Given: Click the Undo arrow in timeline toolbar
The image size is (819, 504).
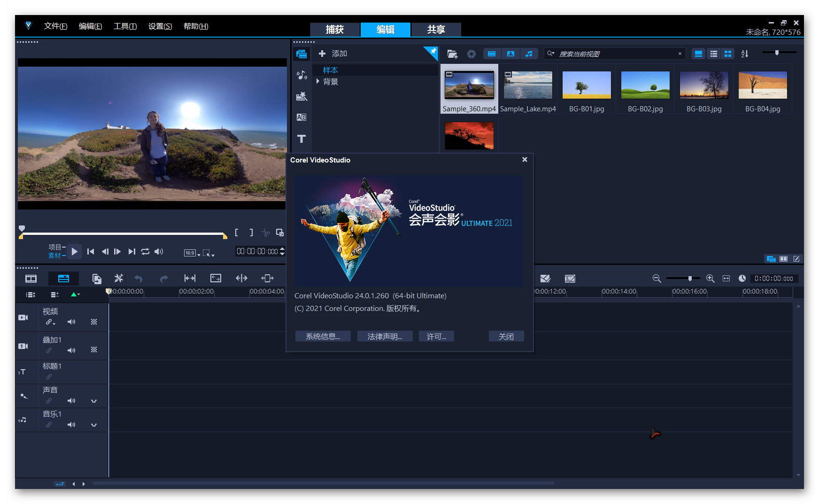Looking at the screenshot, I should point(139,279).
